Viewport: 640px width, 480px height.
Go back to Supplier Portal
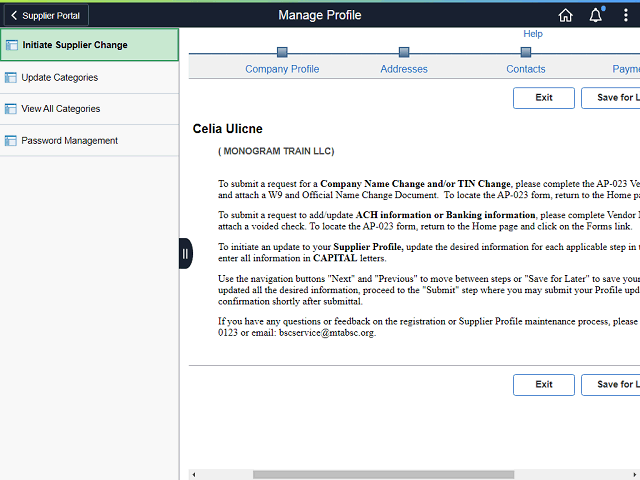(46, 16)
